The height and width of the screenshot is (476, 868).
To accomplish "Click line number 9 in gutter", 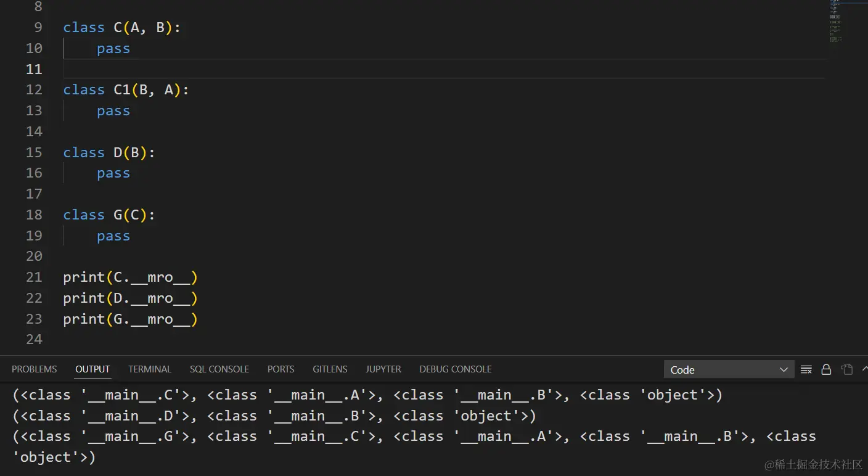I will click(x=38, y=27).
